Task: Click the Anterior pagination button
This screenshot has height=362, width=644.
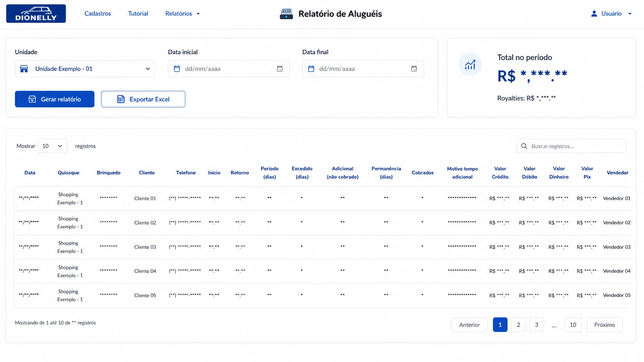Action: click(470, 325)
